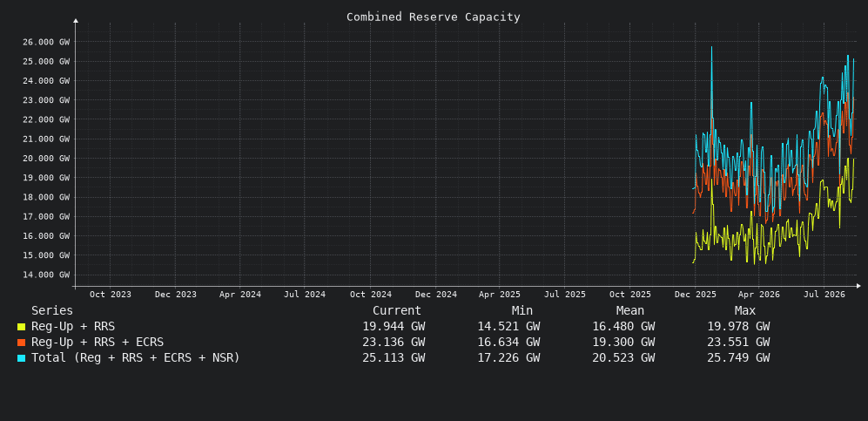Click the current value 23.136 GW
The height and width of the screenshot is (421, 868).
point(394,343)
